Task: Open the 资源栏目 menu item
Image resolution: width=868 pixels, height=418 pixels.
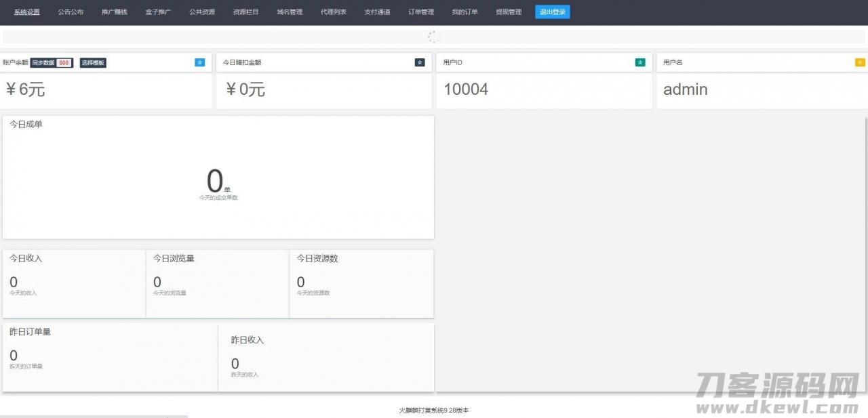Action: (x=245, y=12)
